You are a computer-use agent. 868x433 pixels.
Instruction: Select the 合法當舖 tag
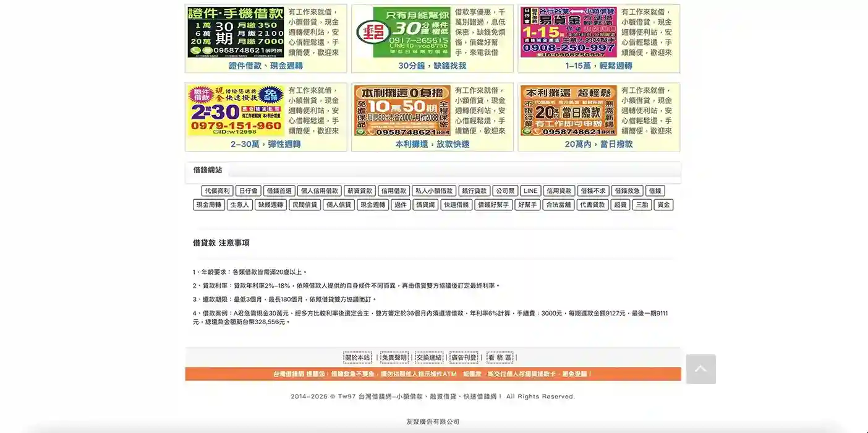coord(558,204)
